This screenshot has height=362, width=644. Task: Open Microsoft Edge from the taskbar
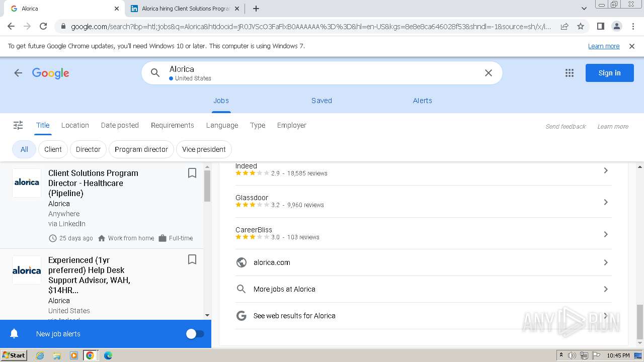(108, 355)
